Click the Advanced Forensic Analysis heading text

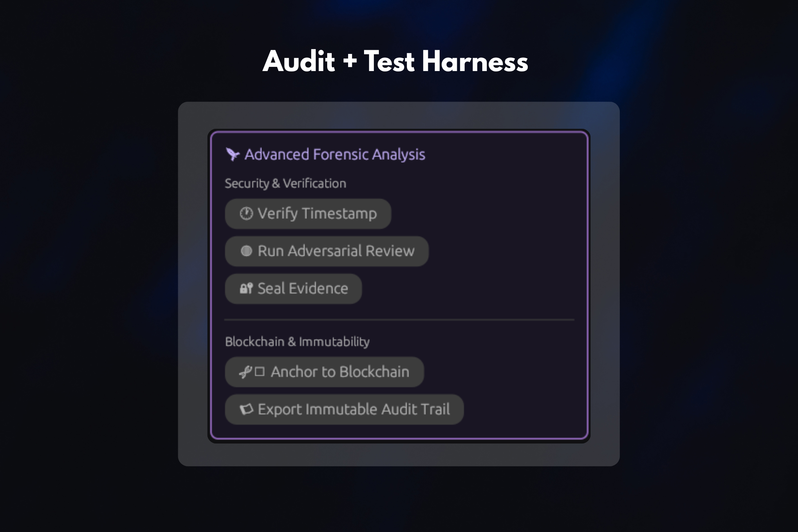[x=334, y=154]
